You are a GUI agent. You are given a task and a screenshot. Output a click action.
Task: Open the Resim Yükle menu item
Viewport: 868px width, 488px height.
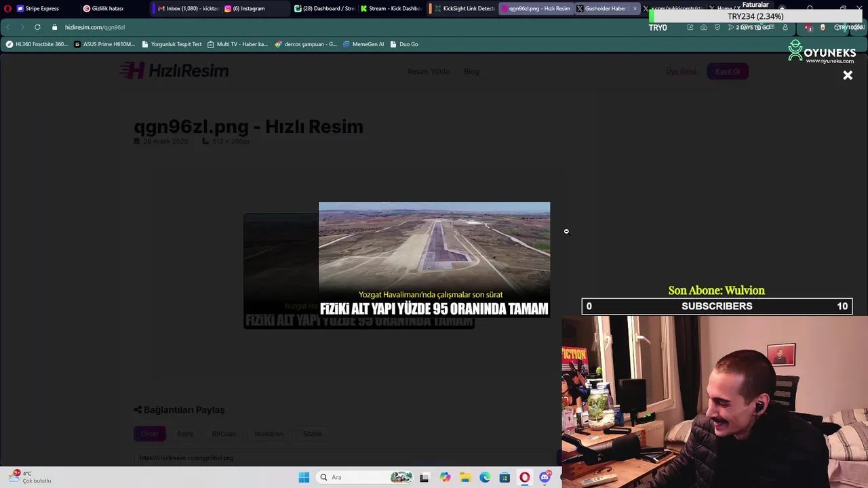tap(428, 71)
